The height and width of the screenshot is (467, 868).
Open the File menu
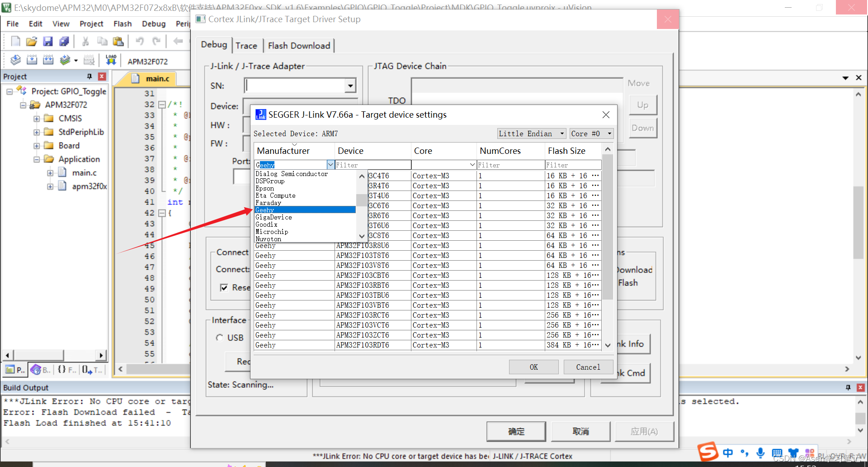tap(13, 24)
